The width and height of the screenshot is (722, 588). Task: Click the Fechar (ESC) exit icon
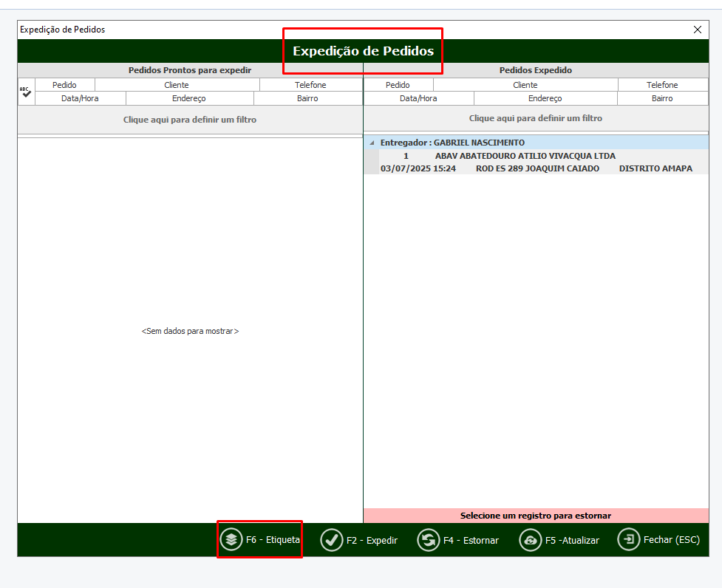[x=628, y=540]
